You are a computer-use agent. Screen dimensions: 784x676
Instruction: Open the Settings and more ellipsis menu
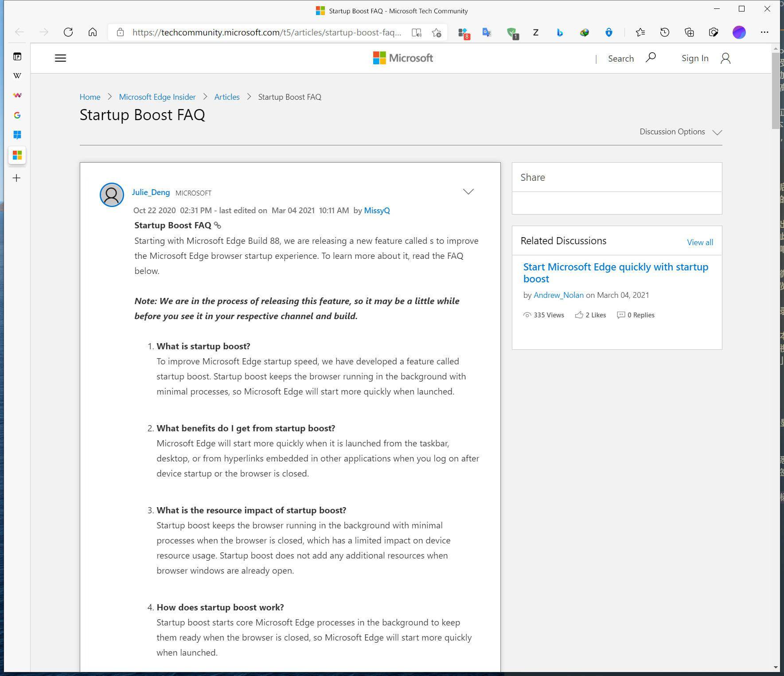(764, 32)
